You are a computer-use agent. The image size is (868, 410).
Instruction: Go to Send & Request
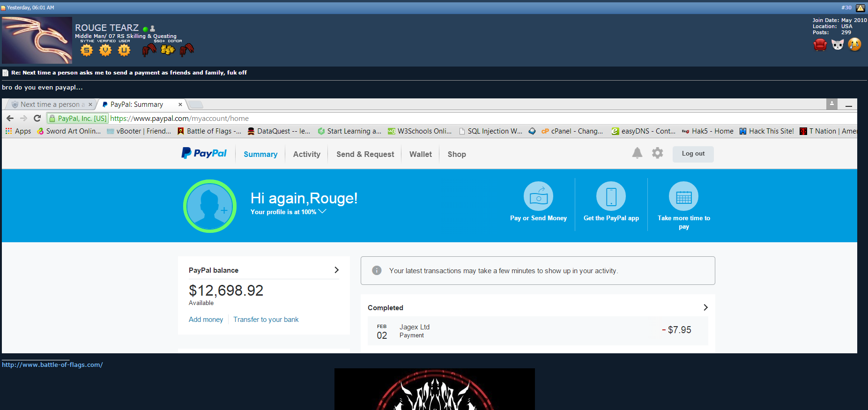click(x=365, y=154)
